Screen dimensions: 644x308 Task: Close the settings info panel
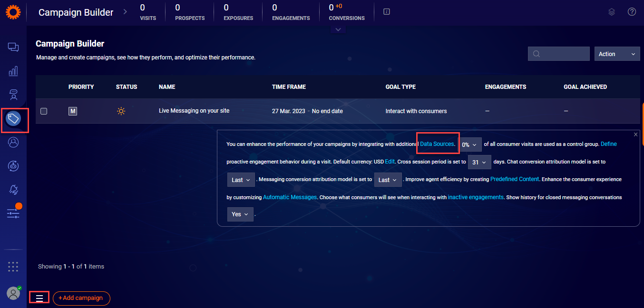coord(636,135)
